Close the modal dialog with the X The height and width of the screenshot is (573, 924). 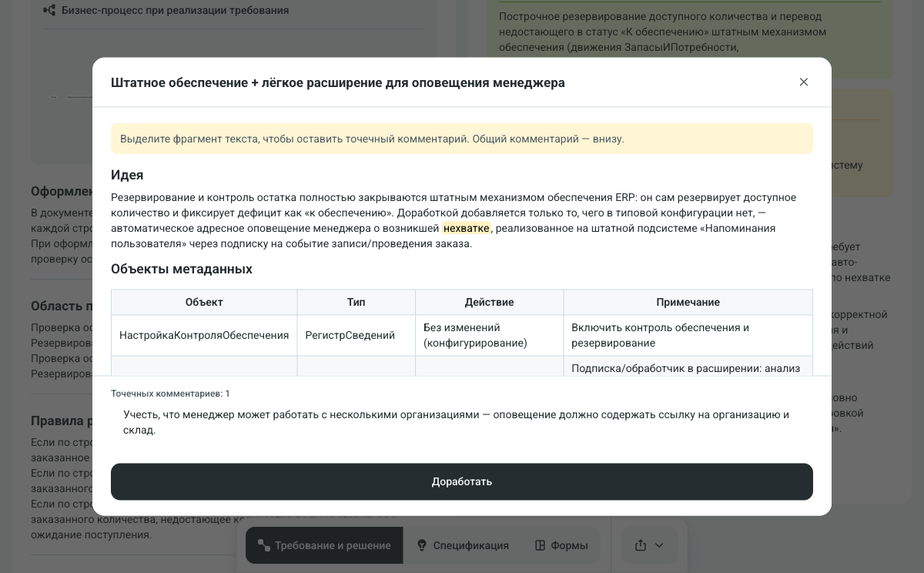coord(804,82)
